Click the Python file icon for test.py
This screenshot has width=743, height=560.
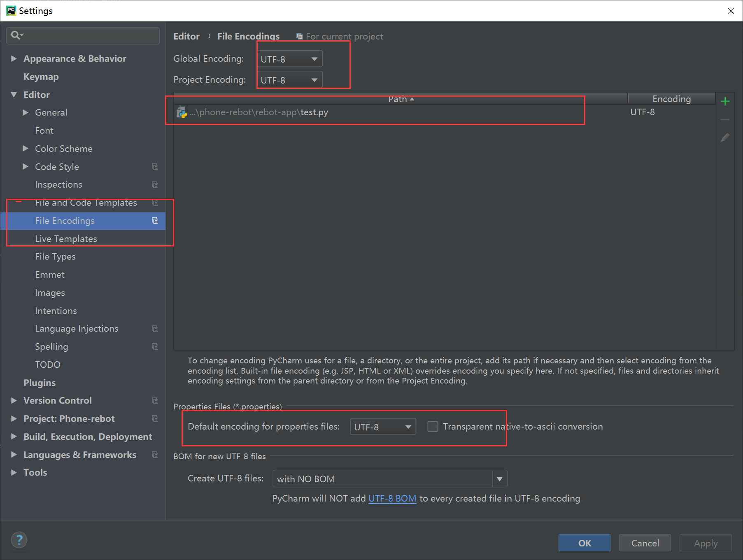tap(182, 112)
